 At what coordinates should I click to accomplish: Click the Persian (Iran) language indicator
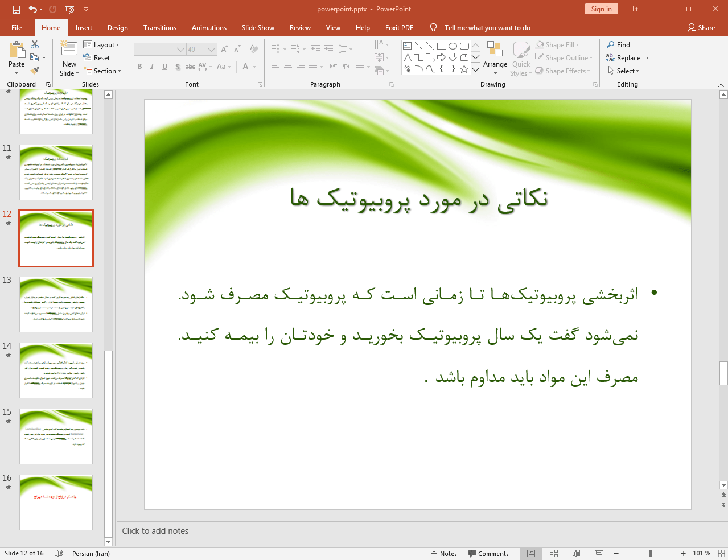(91, 553)
